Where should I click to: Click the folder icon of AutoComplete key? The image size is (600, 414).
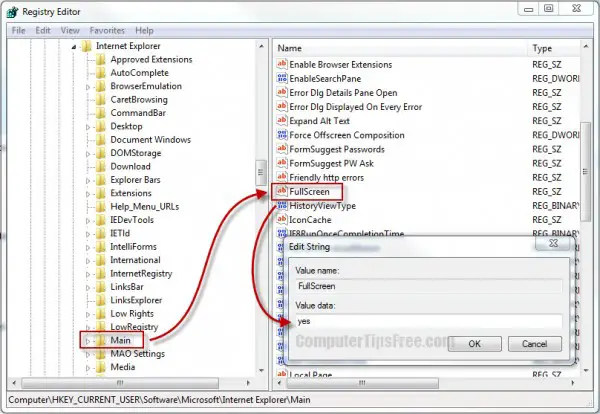101,73
